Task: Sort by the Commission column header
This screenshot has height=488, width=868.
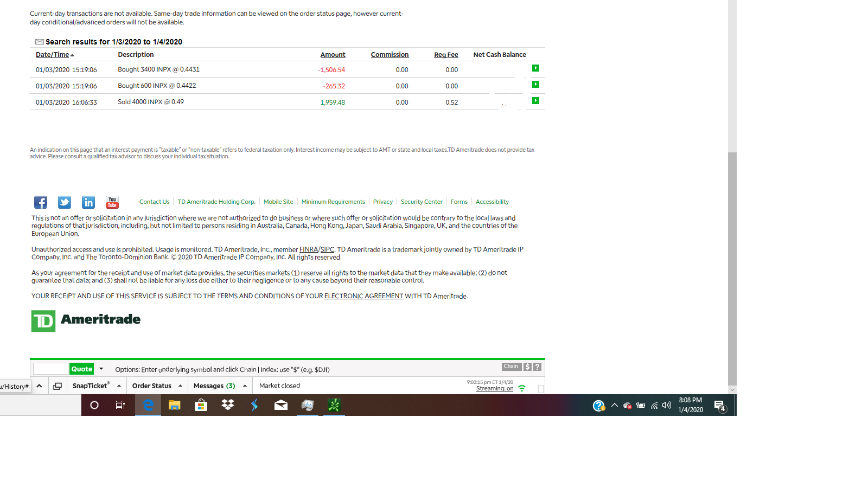Action: point(390,55)
